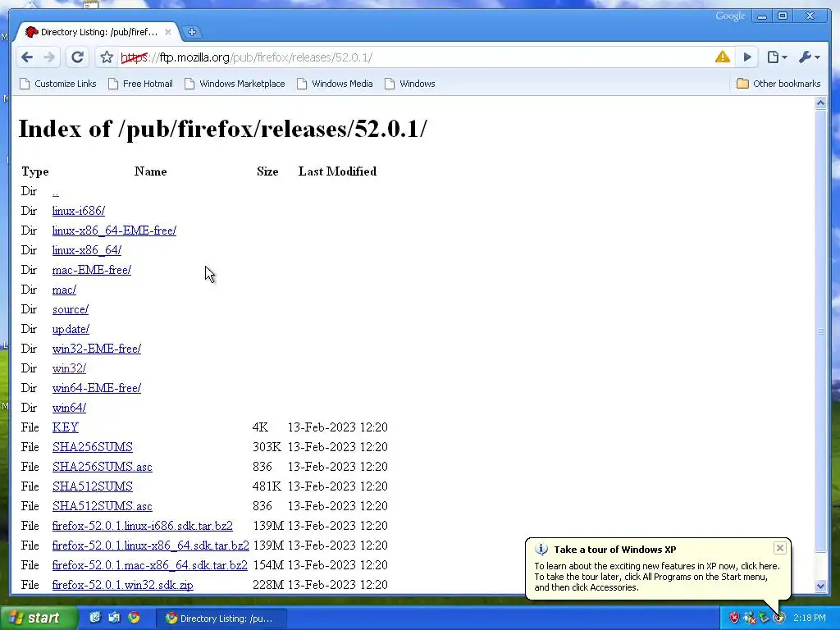This screenshot has height=630, width=840.
Task: Open the linux-i686/ directory
Action: (78, 211)
